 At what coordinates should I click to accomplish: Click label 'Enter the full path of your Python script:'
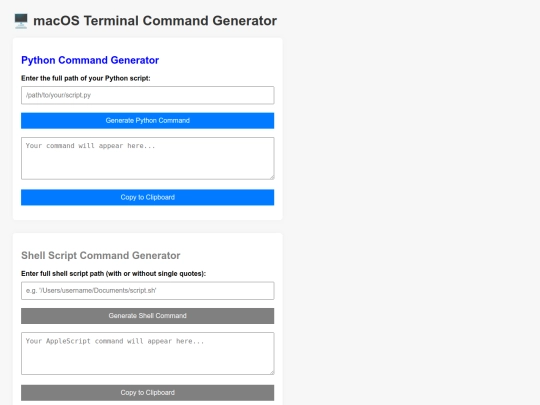tap(86, 78)
